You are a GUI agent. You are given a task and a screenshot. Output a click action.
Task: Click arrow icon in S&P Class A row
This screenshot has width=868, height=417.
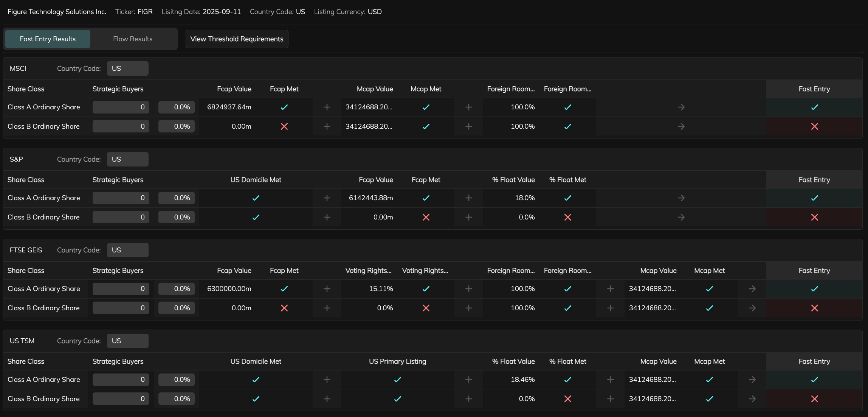coord(681,198)
